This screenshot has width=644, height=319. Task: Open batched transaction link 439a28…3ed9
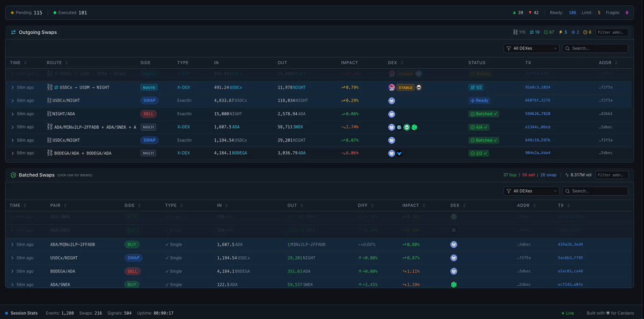570,244
